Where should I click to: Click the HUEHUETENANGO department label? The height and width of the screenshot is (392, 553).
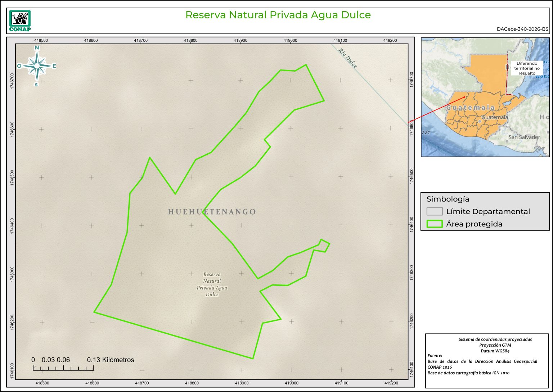coord(212,212)
